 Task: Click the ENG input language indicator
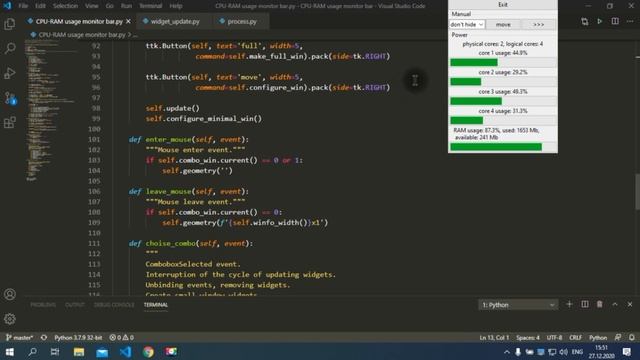pos(577,351)
